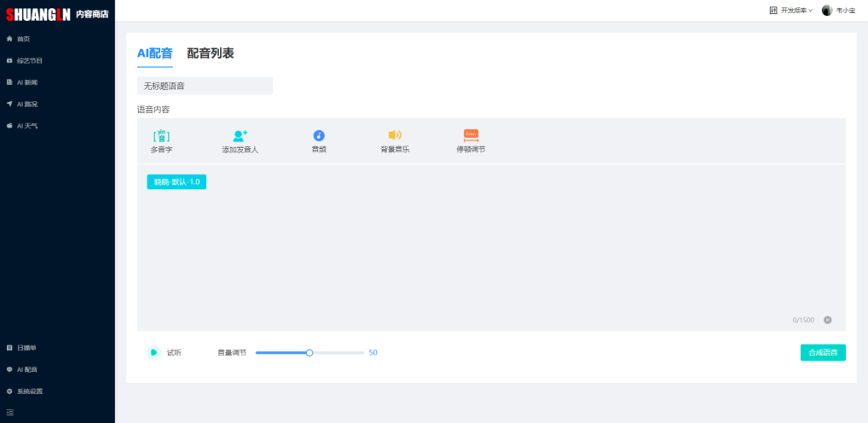Open 日播单 from the sidebar
Viewport: 868px width, 423px height.
[x=26, y=347]
